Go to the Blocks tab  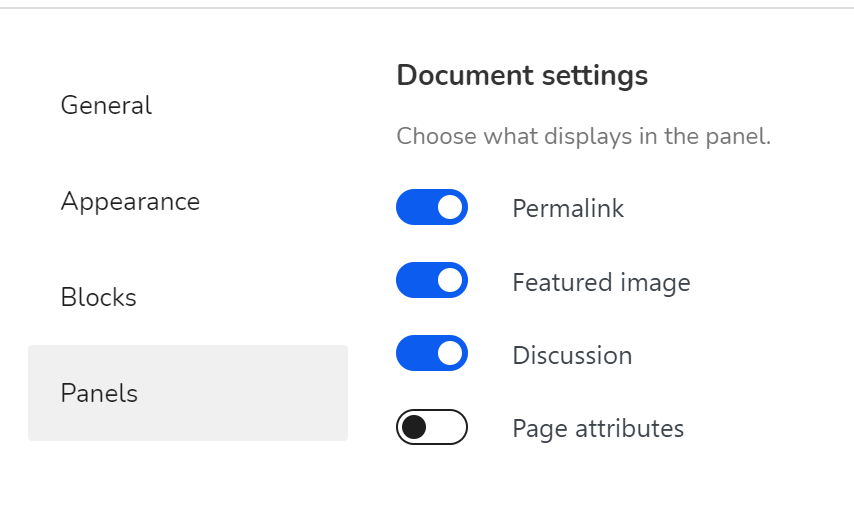click(98, 297)
